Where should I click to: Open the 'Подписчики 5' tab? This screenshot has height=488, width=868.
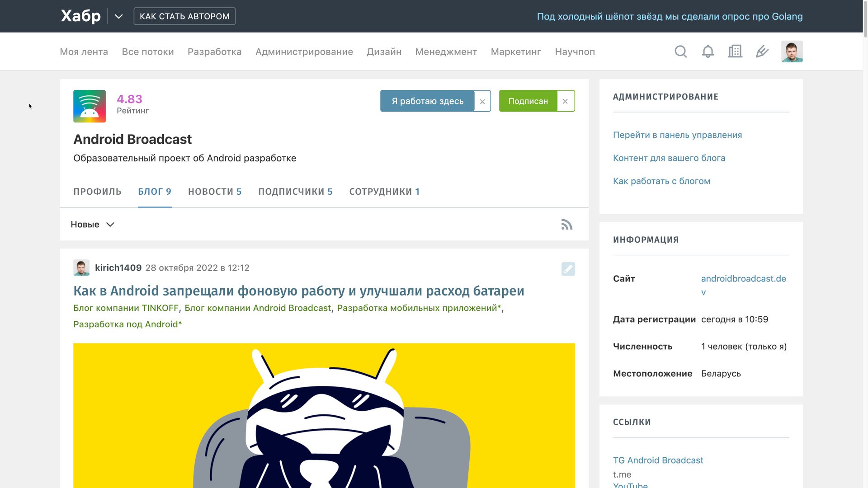pos(295,192)
